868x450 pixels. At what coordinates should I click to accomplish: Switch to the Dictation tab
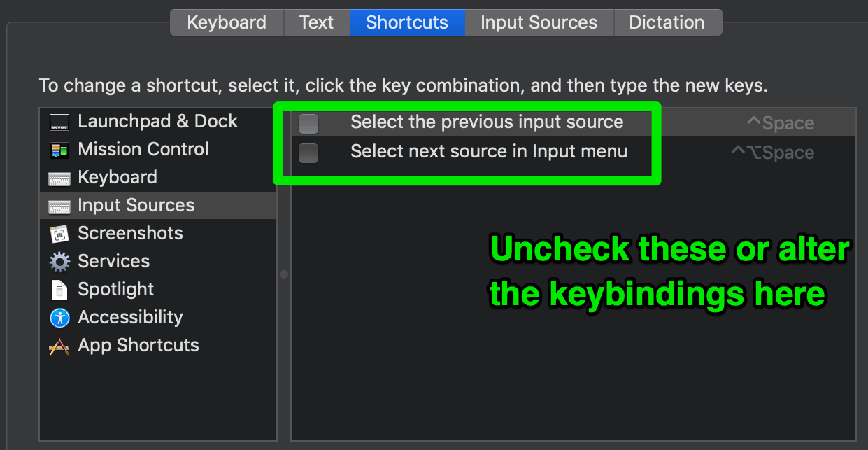[667, 22]
